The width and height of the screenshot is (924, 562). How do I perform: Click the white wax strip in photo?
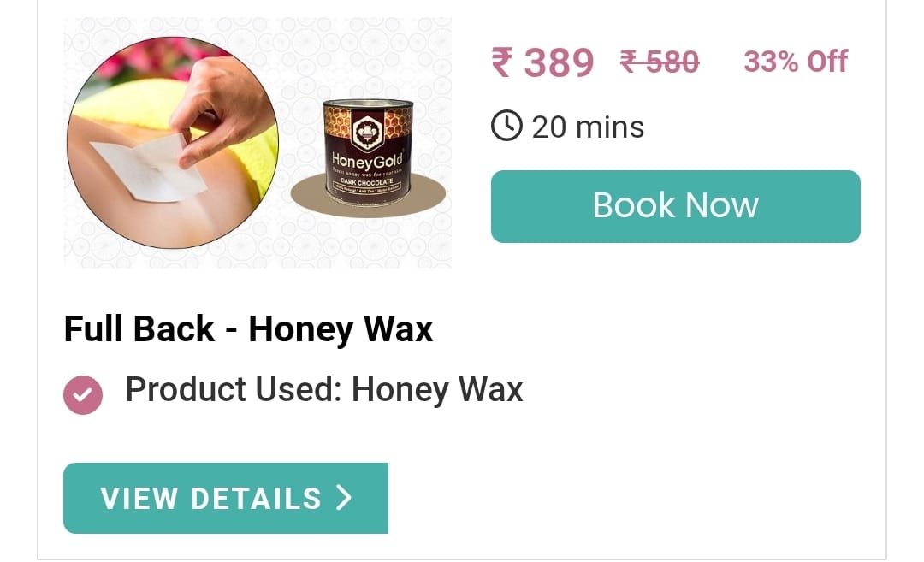pyautogui.click(x=147, y=168)
